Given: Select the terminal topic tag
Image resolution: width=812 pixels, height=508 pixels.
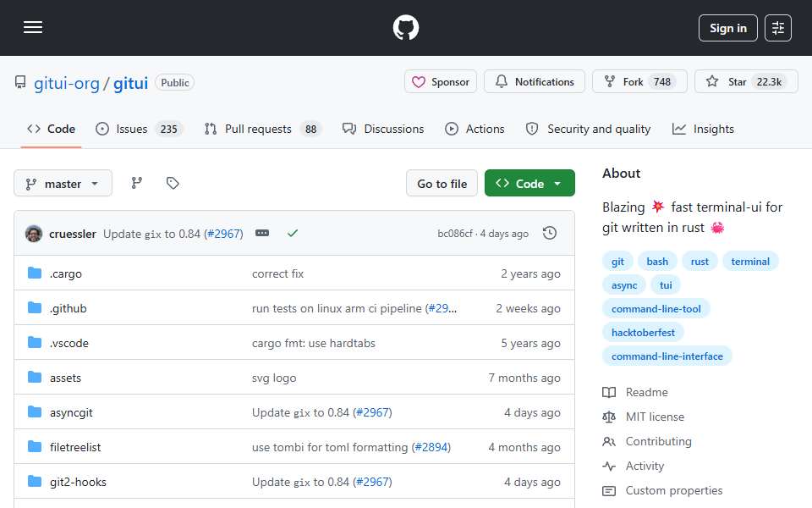Looking at the screenshot, I should click(x=750, y=262).
